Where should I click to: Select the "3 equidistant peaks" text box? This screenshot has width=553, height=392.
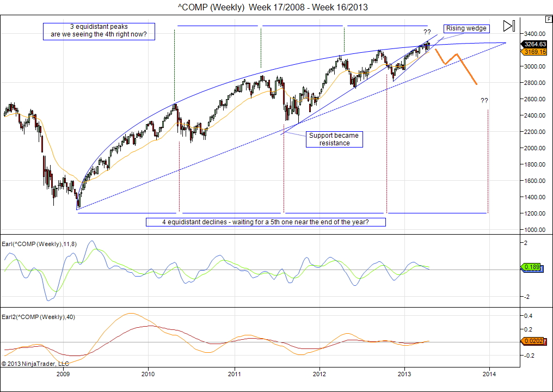click(x=99, y=31)
